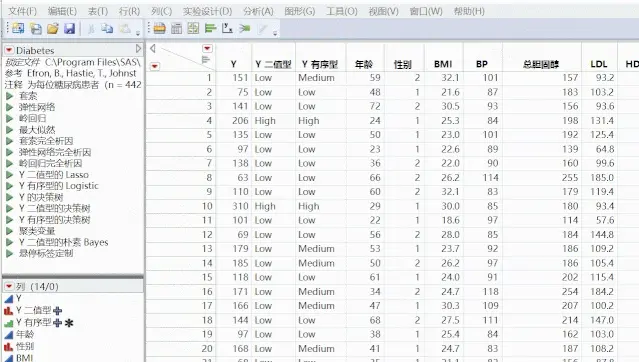Run the 套索 script green triangle
The width and height of the screenshot is (639, 362).
[10, 96]
